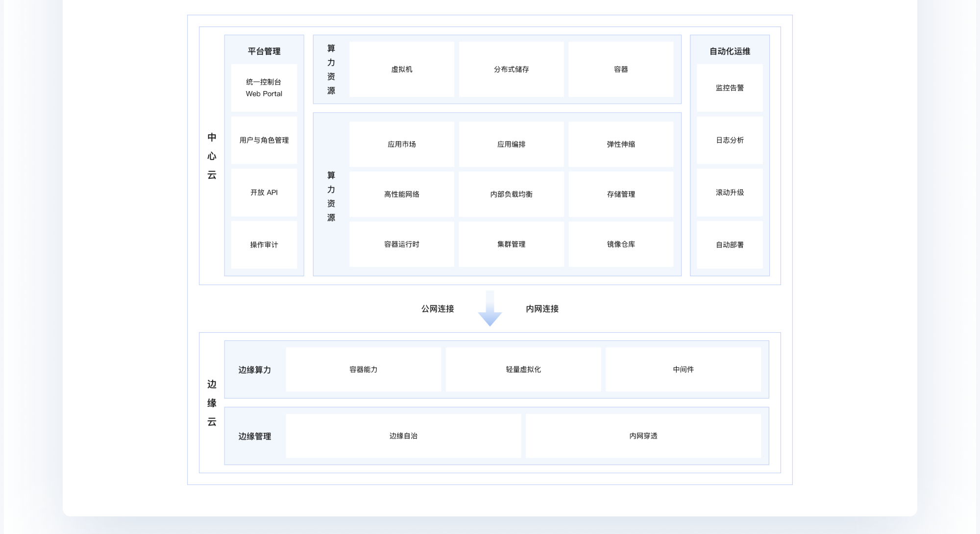Open the 日志分析 block
Image resolution: width=980 pixels, height=534 pixels.
pyautogui.click(x=730, y=140)
